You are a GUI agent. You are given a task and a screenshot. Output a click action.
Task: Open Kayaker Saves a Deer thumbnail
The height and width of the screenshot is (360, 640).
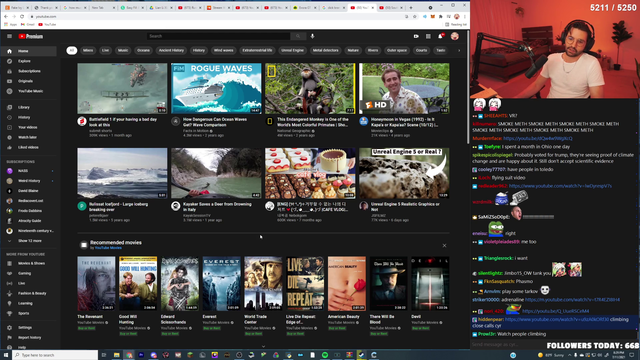(216, 173)
